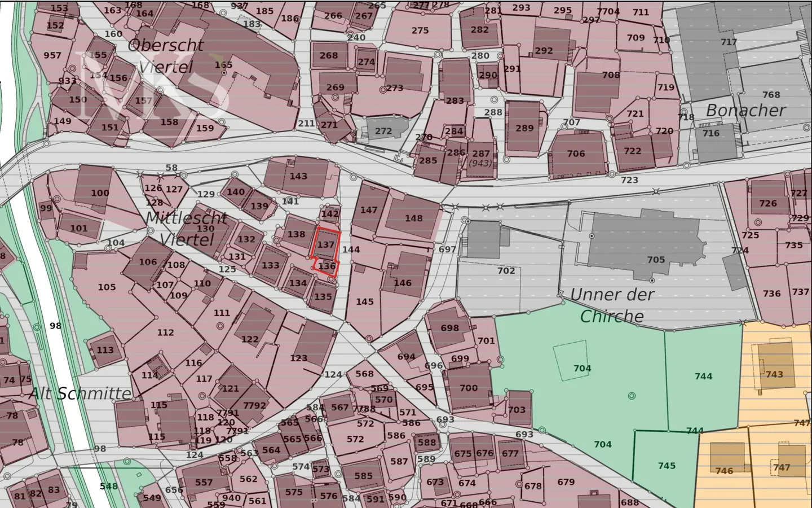Select the orange parcel 743

point(774,374)
